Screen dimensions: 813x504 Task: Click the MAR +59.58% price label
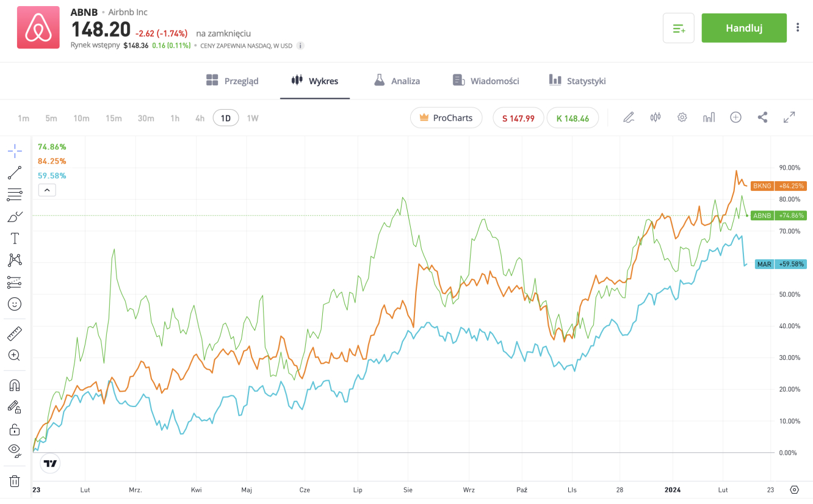click(781, 264)
